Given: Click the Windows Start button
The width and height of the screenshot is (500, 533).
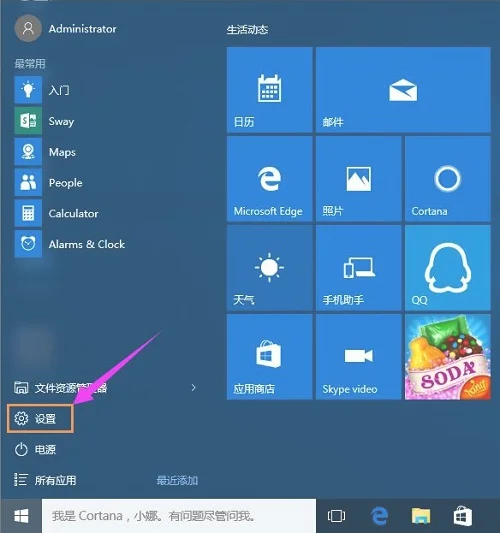Looking at the screenshot, I should [x=21, y=516].
